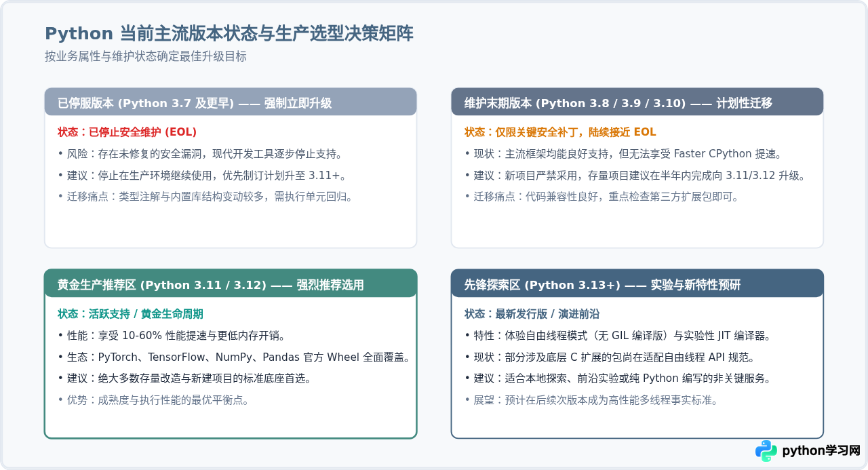Click '状态：已停止安全维护 (EOL)' status line

click(127, 132)
